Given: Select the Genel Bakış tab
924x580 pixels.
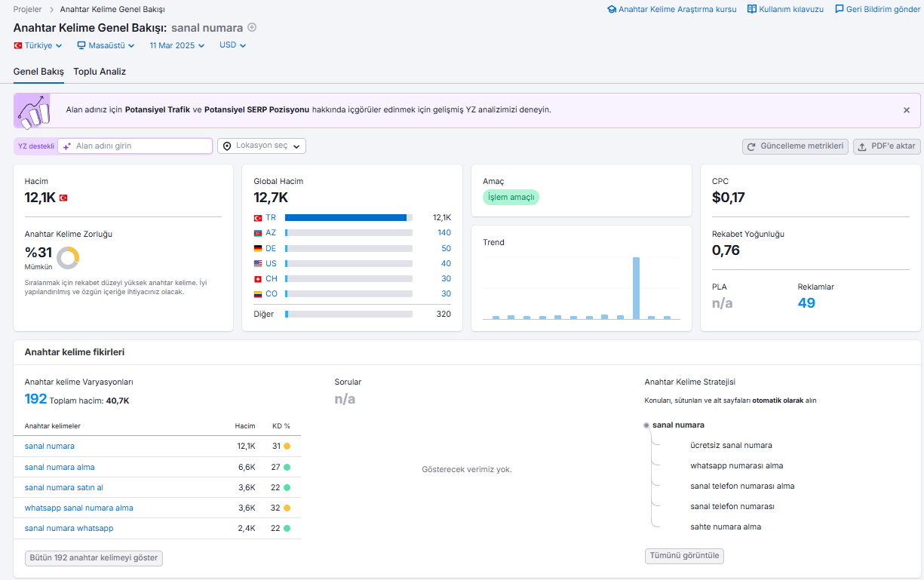Looking at the screenshot, I should tap(38, 72).
